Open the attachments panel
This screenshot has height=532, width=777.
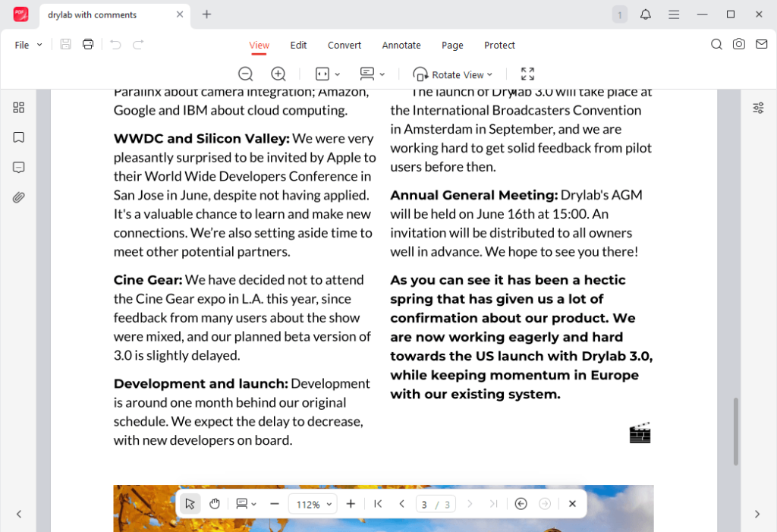(x=18, y=197)
